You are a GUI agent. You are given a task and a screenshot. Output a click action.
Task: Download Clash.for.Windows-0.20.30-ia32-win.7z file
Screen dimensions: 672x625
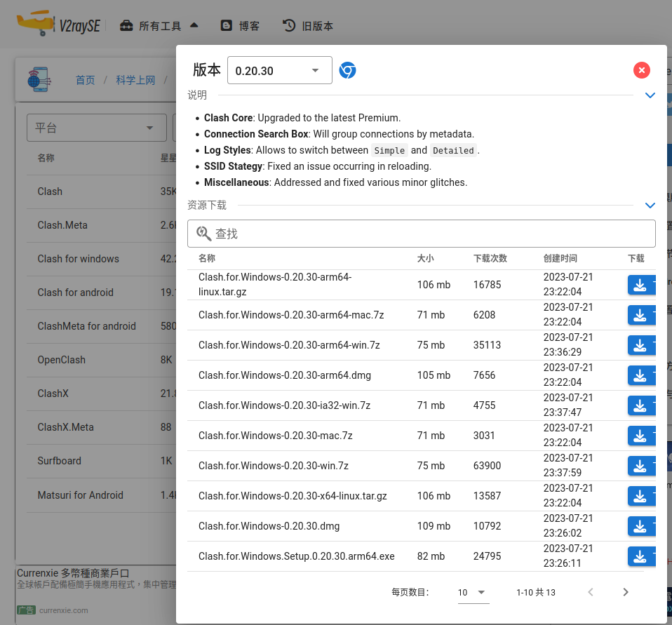coord(640,405)
